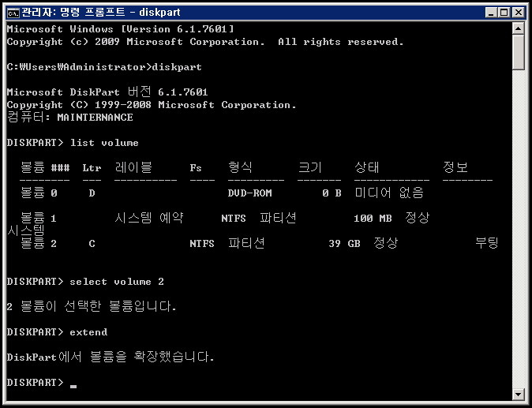Click the command prompt icon in title bar
Screen dimensions: 532x408
coord(13,13)
